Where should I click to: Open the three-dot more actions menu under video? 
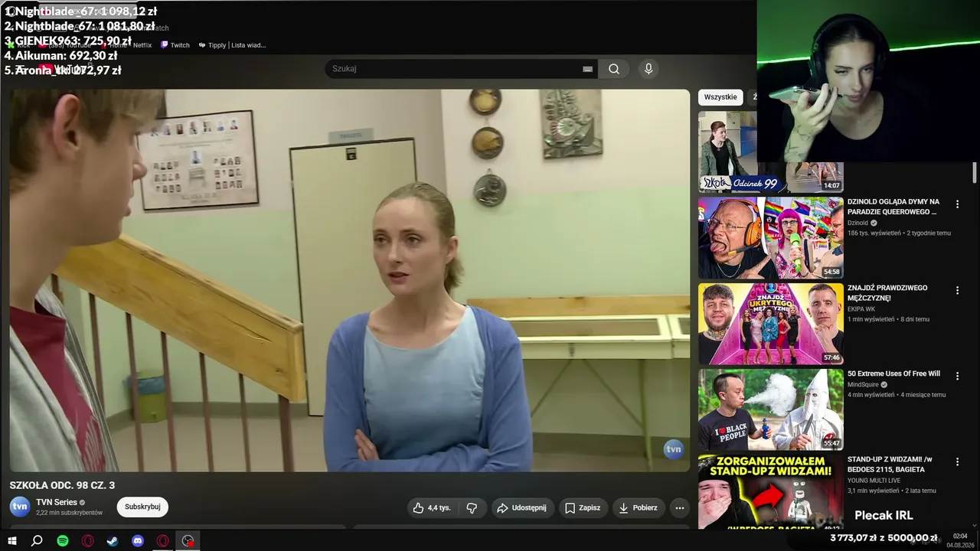tap(679, 507)
